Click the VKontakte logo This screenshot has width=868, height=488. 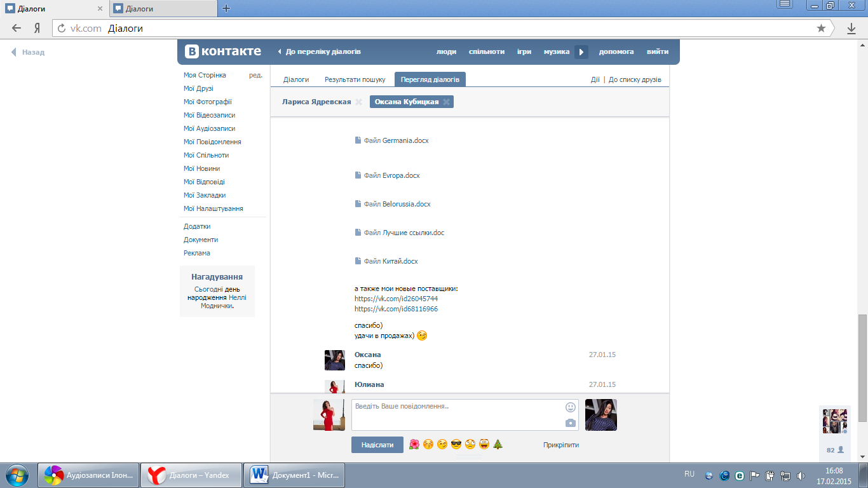[x=222, y=51]
